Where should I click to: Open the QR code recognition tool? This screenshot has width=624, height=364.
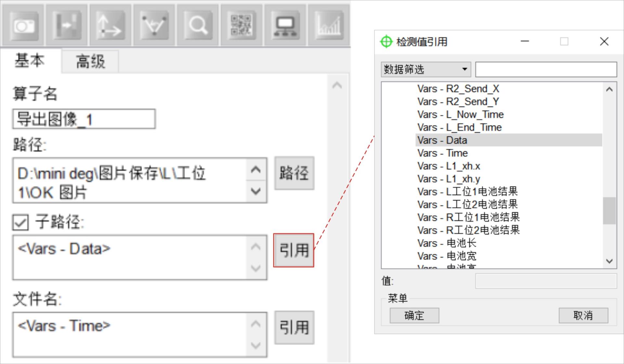click(241, 25)
